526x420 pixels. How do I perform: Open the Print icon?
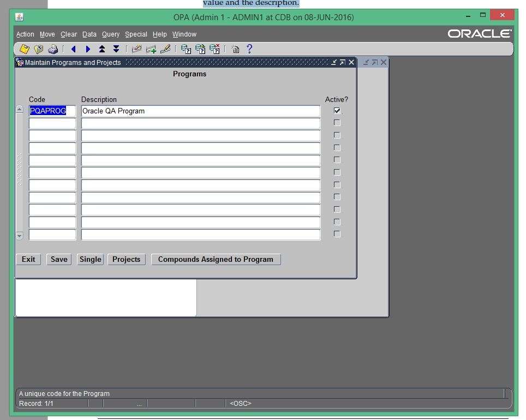coord(53,49)
